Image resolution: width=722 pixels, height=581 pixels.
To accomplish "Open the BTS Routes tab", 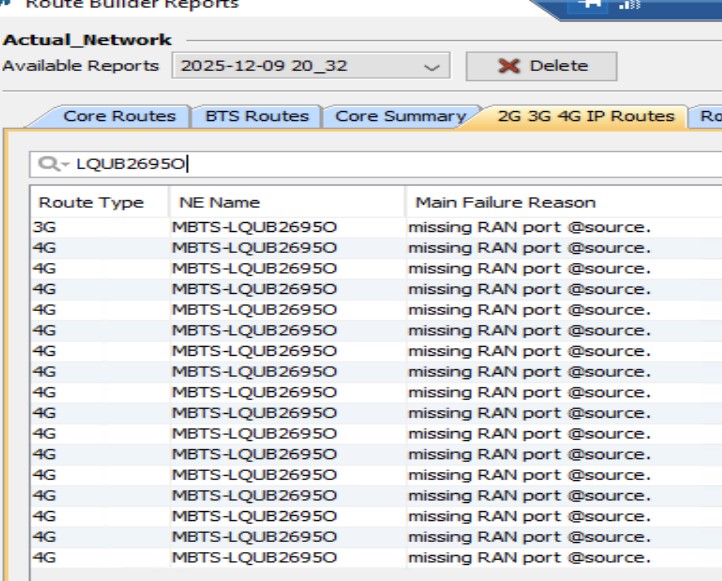I will (x=256, y=116).
